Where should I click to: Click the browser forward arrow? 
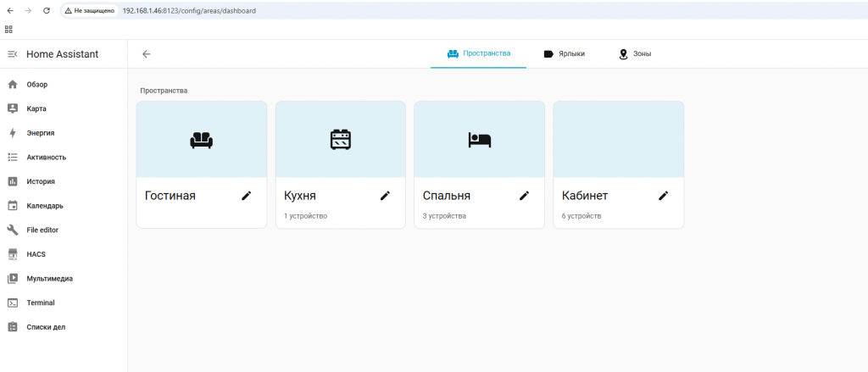coord(28,10)
